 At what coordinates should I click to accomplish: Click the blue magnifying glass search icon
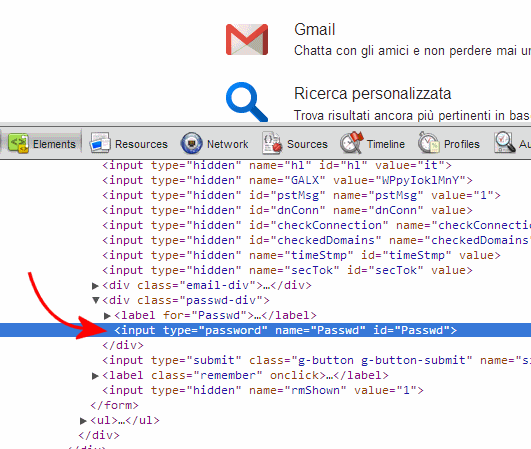(247, 102)
